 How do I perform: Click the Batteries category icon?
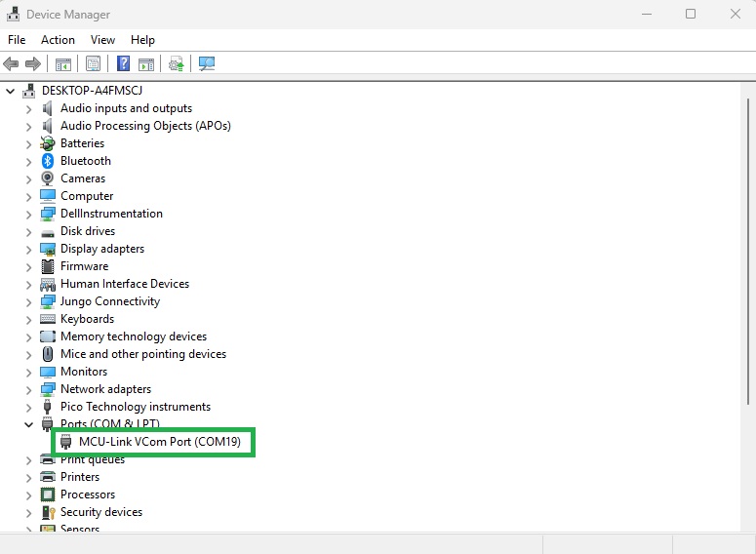click(x=47, y=143)
